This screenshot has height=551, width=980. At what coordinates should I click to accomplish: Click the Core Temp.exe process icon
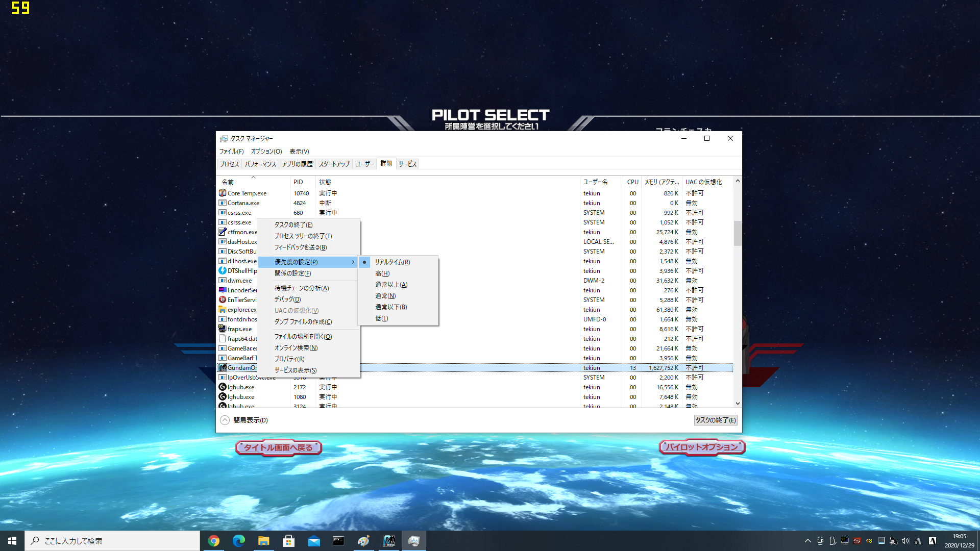tap(223, 193)
